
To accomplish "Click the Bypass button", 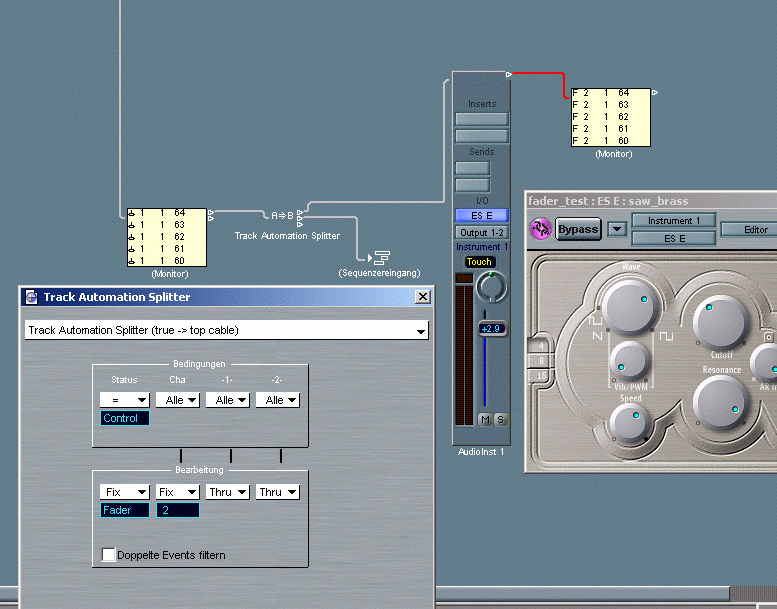I will tap(578, 229).
